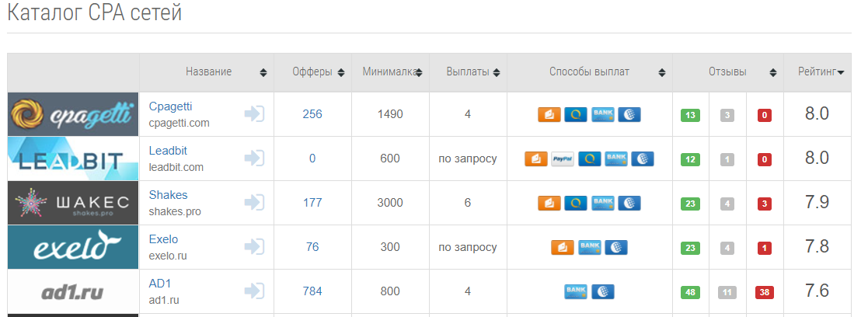Click the shakes.pro domain text
The image size is (868, 317).
[175, 211]
